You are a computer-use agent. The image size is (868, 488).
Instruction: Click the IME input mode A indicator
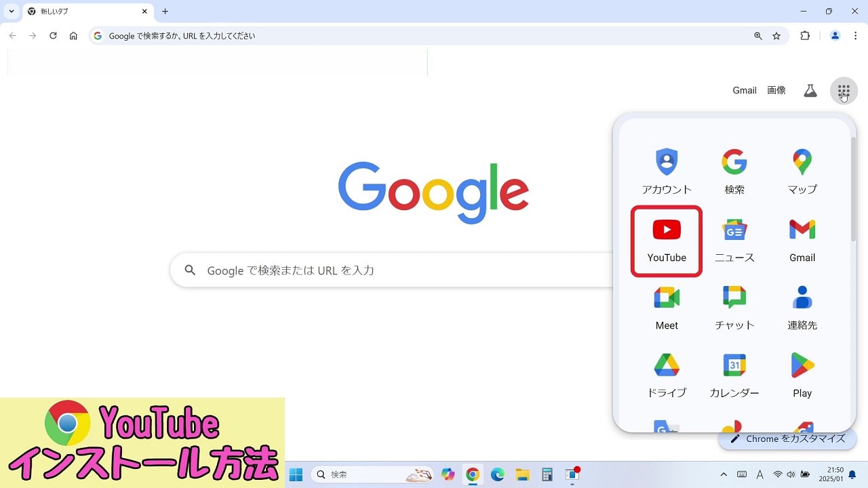pos(759,474)
